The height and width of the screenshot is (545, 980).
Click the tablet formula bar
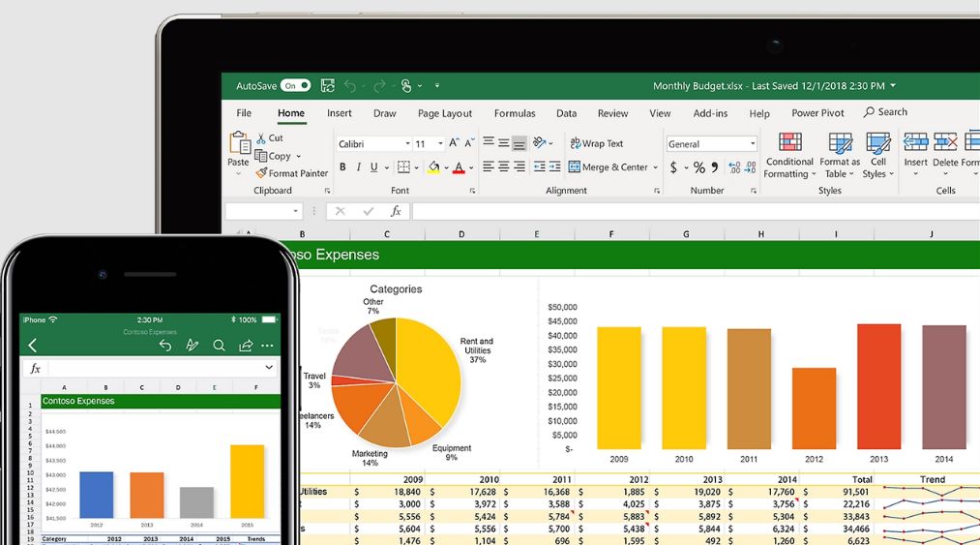click(696, 211)
